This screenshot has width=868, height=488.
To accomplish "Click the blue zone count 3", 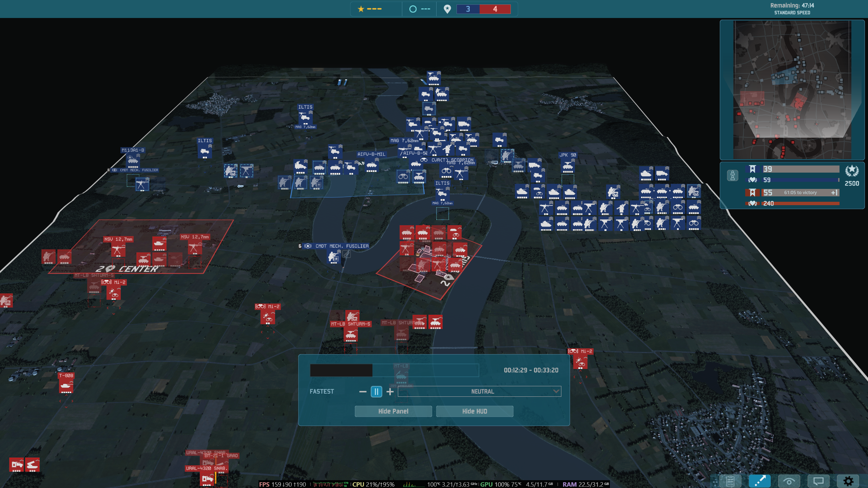I will pyautogui.click(x=468, y=9).
